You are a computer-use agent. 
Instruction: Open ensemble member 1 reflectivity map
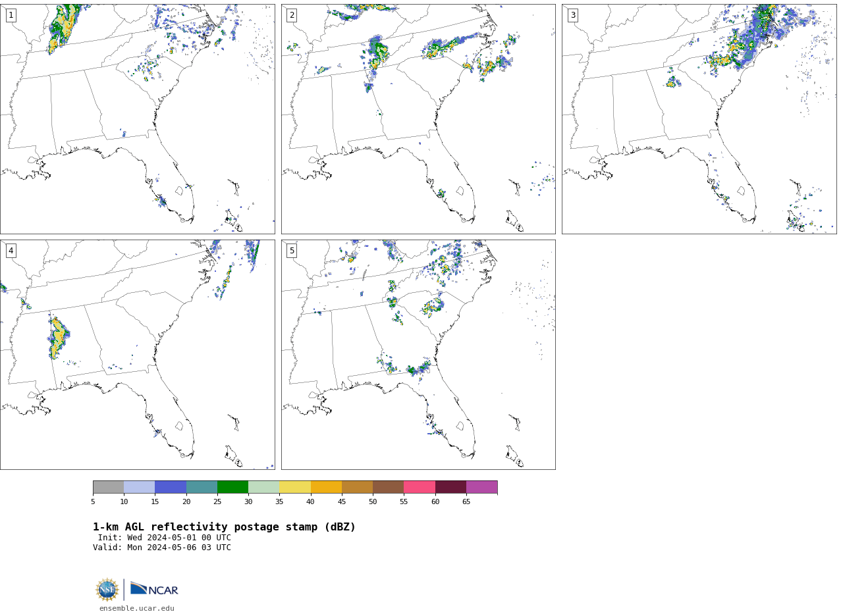click(x=138, y=119)
